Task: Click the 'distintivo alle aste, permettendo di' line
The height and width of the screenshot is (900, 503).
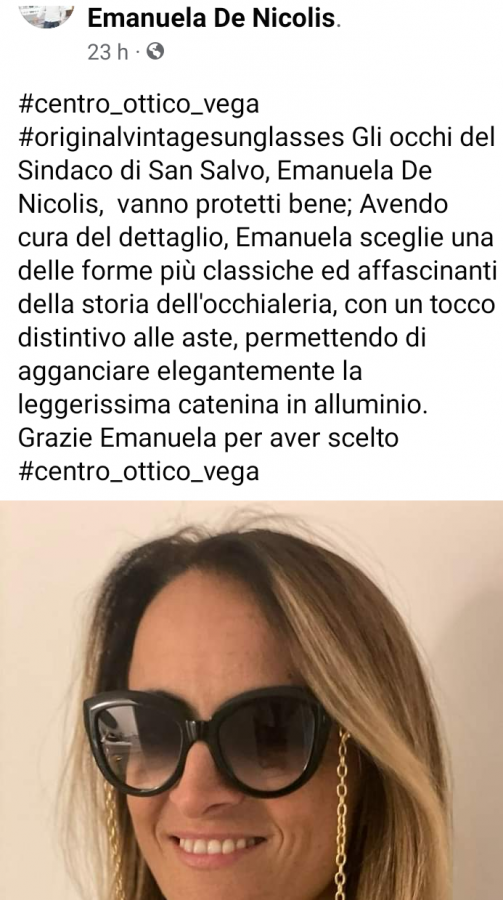Action: pos(222,338)
